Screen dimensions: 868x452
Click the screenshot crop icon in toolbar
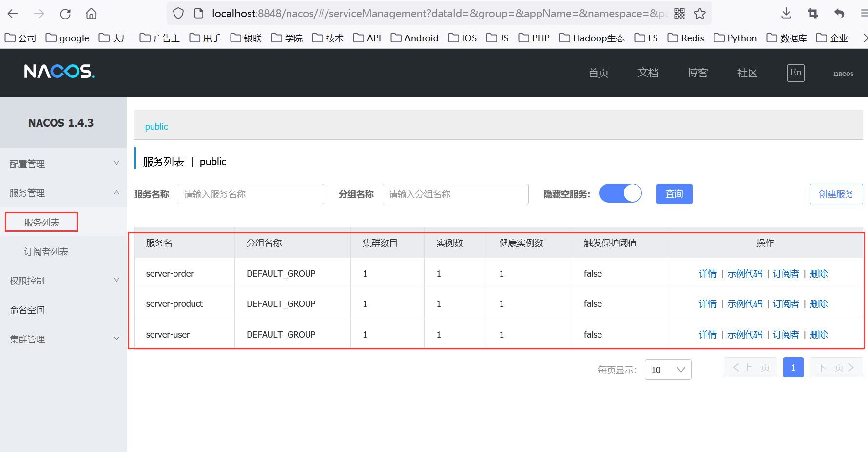[x=812, y=14]
